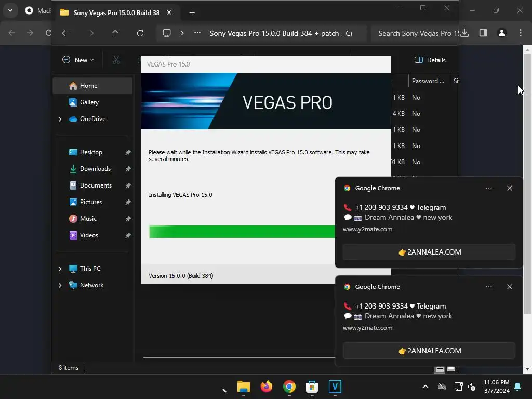This screenshot has height=399, width=532.
Task: Click the Cut scissors icon
Action: (x=116, y=60)
